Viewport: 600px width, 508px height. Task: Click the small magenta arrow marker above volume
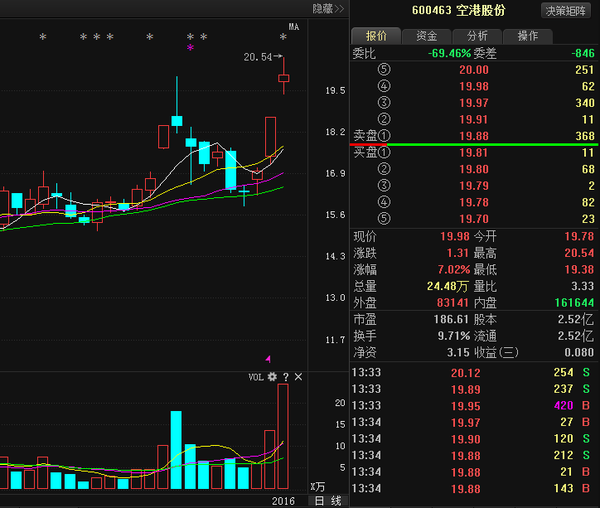[267, 358]
